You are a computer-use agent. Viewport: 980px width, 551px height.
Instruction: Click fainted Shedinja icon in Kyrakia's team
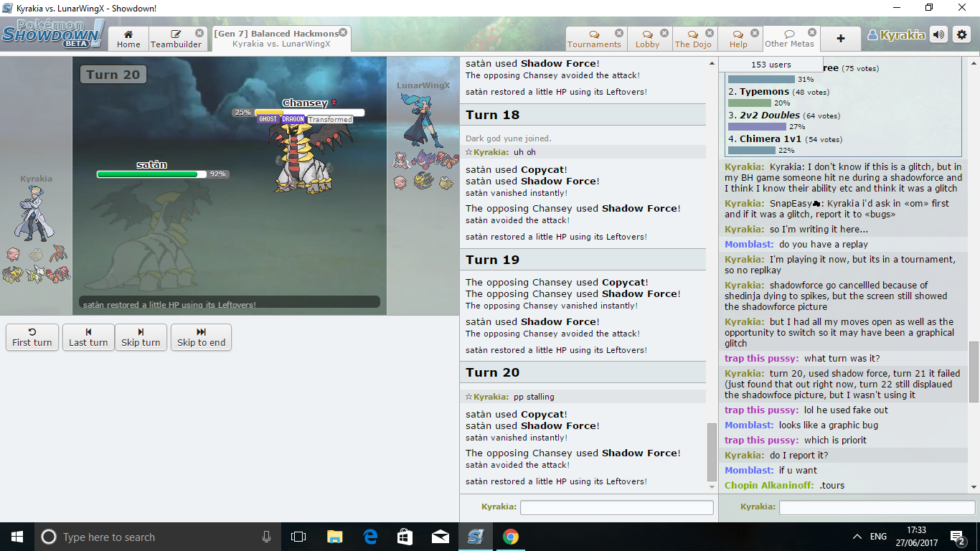(36, 254)
